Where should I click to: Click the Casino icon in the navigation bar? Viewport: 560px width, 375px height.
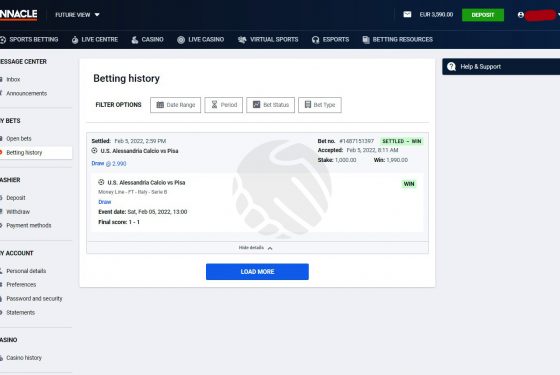point(135,40)
